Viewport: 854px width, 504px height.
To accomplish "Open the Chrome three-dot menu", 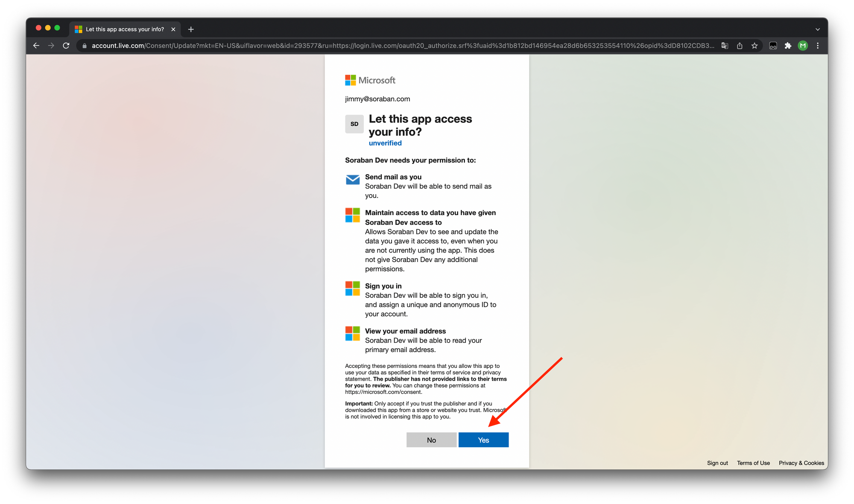I will 818,46.
